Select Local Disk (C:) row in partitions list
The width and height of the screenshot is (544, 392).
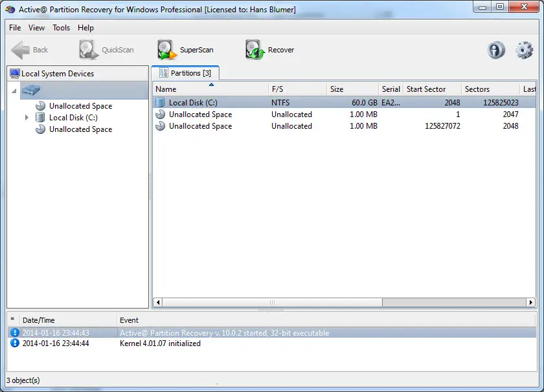pyautogui.click(x=345, y=103)
